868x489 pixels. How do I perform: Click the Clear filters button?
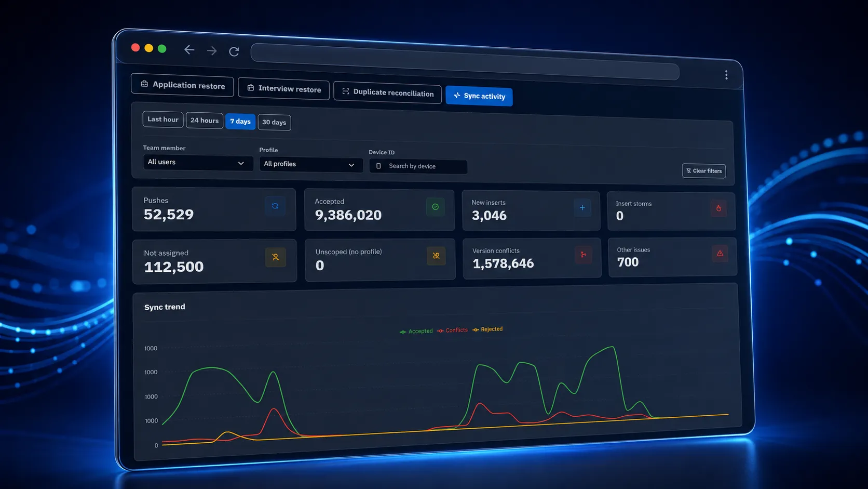[704, 171]
